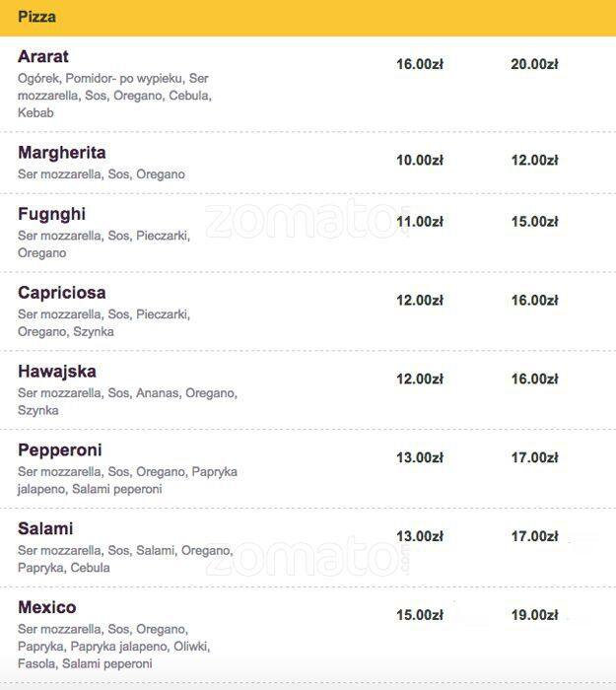Click the 15.00zł price for Mexico
This screenshot has height=690, width=616.
(x=420, y=615)
